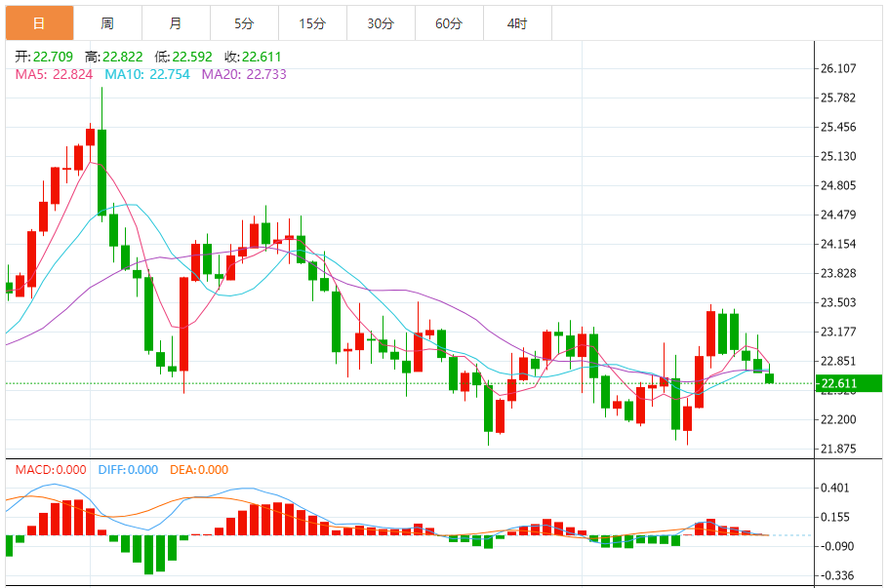888x588 pixels.
Task: Click the DIFF:0.000 label
Action: [x=128, y=470]
